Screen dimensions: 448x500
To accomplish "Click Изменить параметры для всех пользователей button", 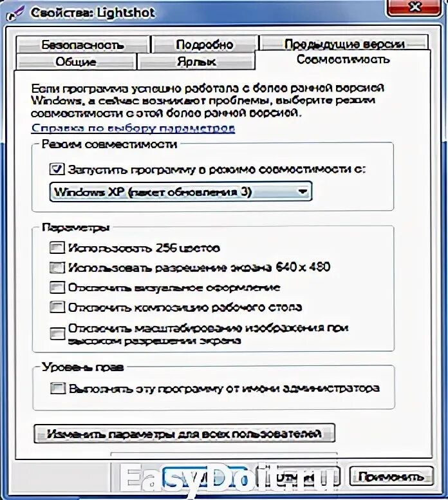I will 184,434.
